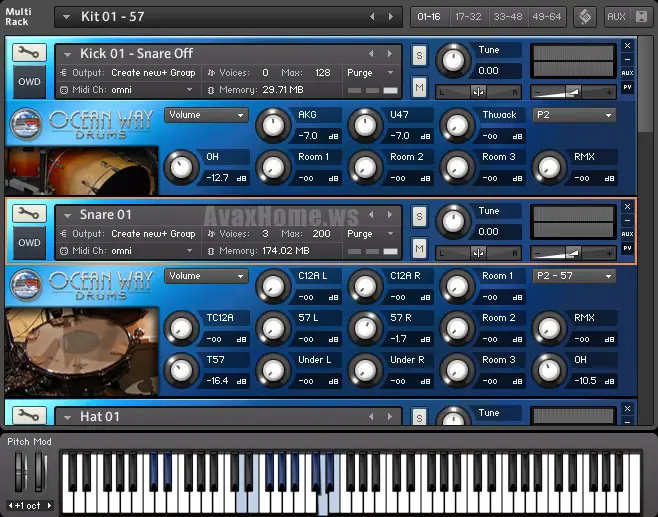Minimize the Snare 01 instrument view
This screenshot has height=517, width=658.
pyautogui.click(x=627, y=220)
